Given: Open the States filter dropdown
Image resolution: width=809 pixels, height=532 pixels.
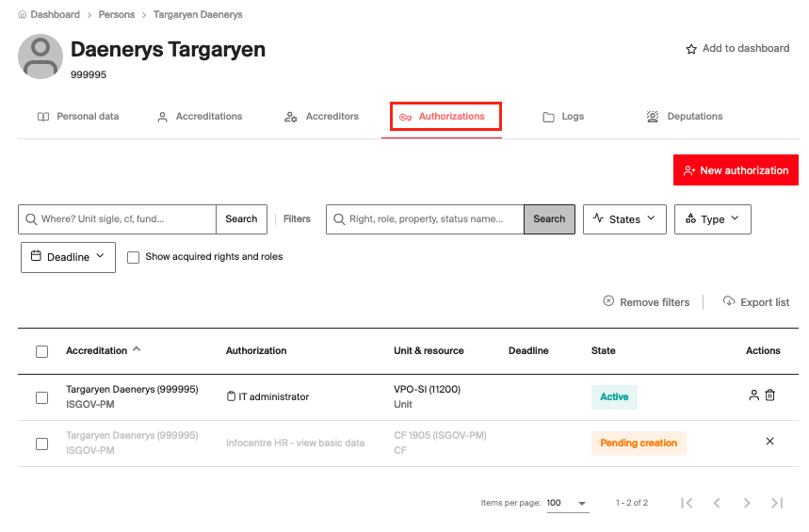Looking at the screenshot, I should pos(624,219).
